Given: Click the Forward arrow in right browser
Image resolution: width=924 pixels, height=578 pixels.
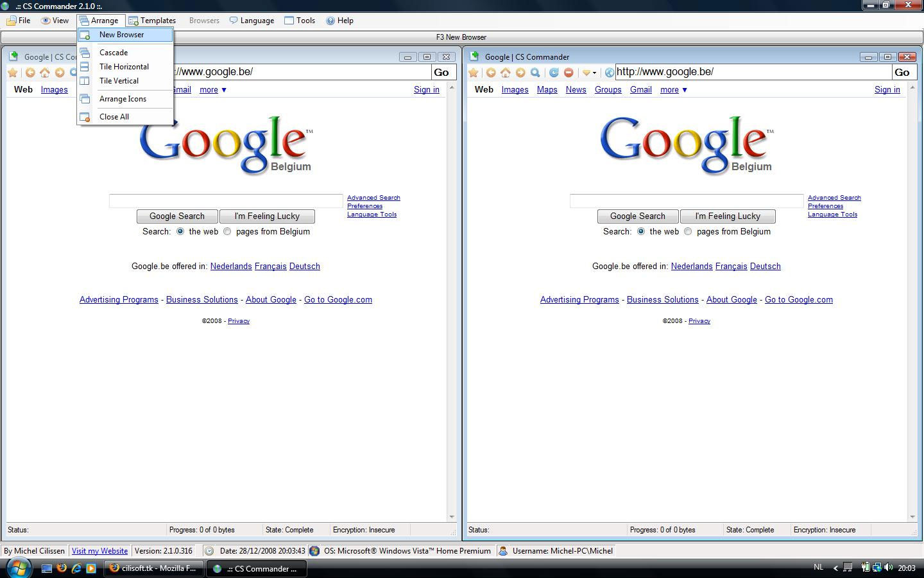Looking at the screenshot, I should pos(520,73).
